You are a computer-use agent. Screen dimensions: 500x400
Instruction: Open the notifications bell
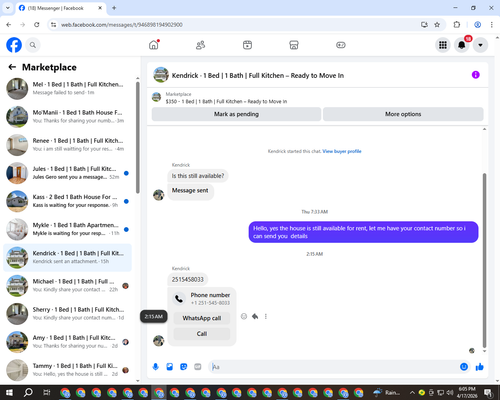462,45
